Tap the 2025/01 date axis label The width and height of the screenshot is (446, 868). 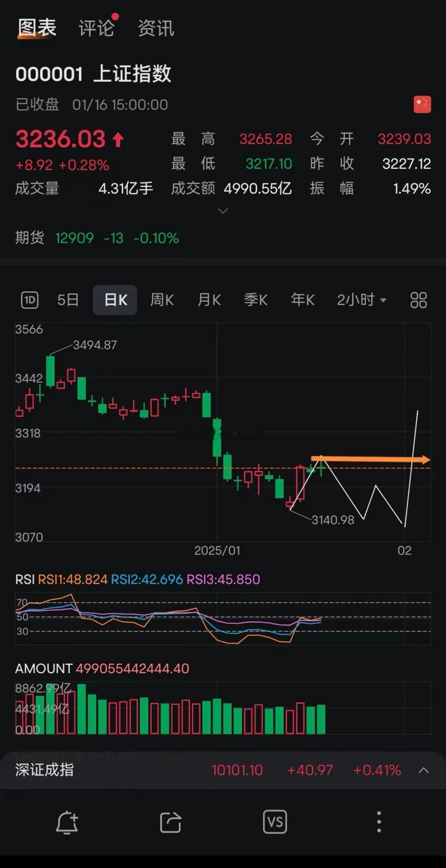(x=217, y=551)
